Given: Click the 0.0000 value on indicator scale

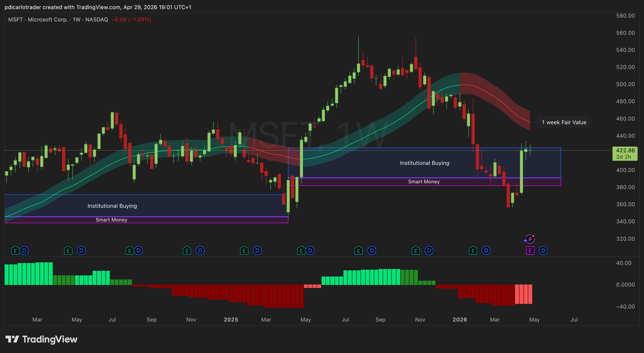Looking at the screenshot, I should 625,285.
